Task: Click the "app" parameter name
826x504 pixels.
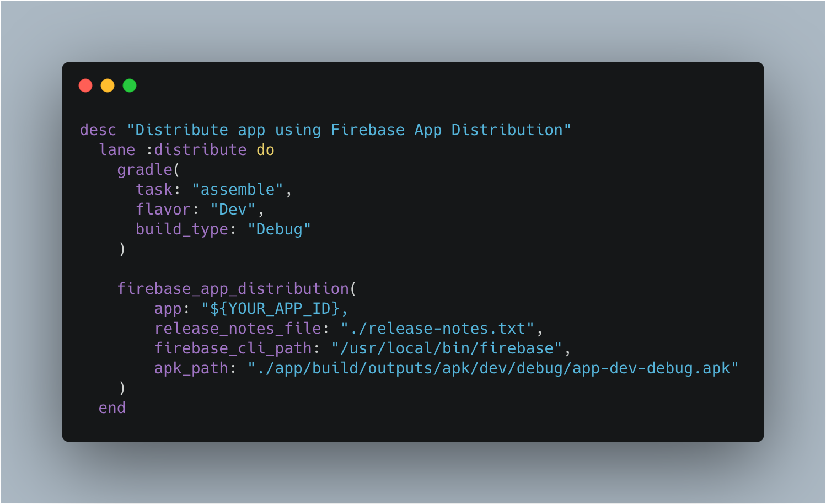Action: (x=168, y=309)
